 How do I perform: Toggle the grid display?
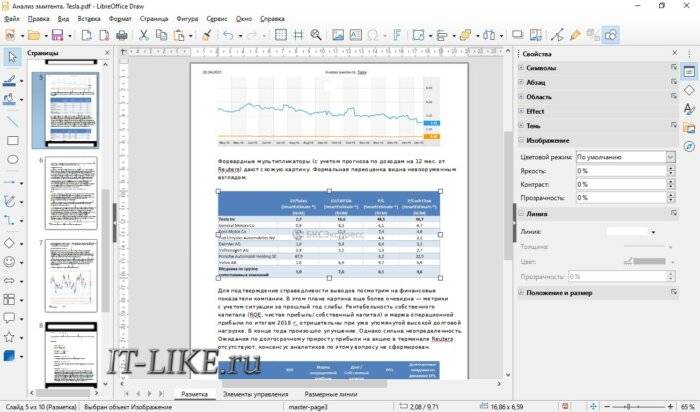281,35
